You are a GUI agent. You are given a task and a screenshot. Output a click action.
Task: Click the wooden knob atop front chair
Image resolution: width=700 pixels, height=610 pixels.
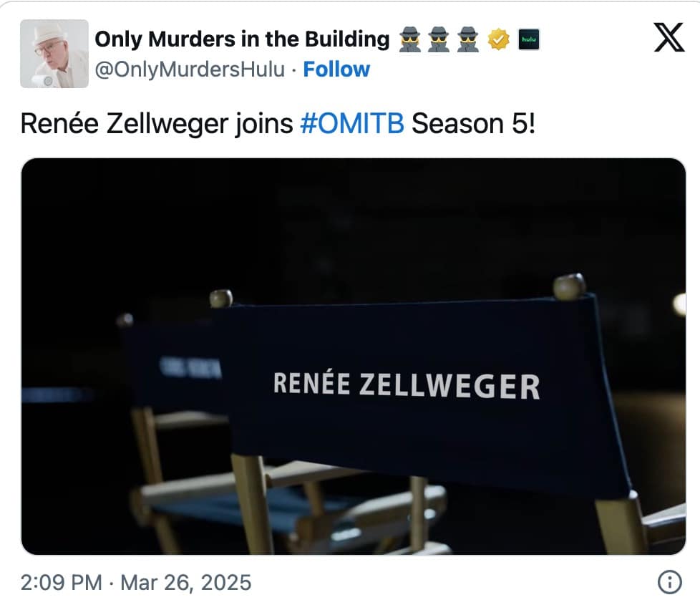click(569, 286)
